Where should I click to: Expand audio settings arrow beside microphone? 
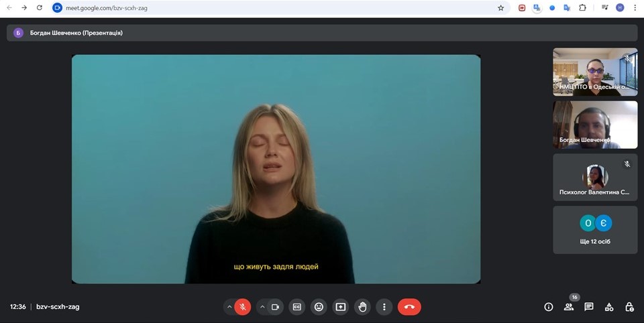[229, 307]
